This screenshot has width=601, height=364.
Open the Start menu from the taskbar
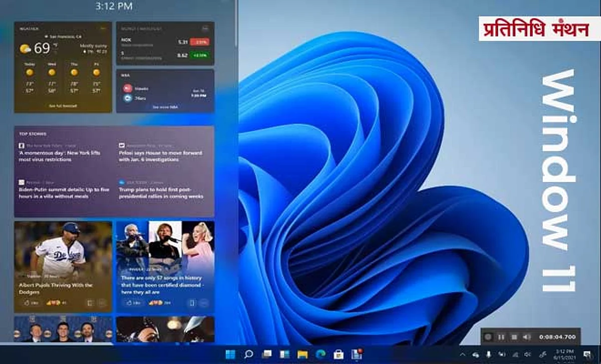click(x=231, y=354)
